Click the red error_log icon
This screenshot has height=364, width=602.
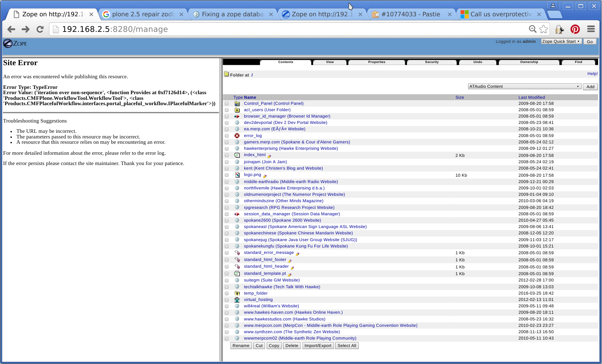pyautogui.click(x=237, y=136)
